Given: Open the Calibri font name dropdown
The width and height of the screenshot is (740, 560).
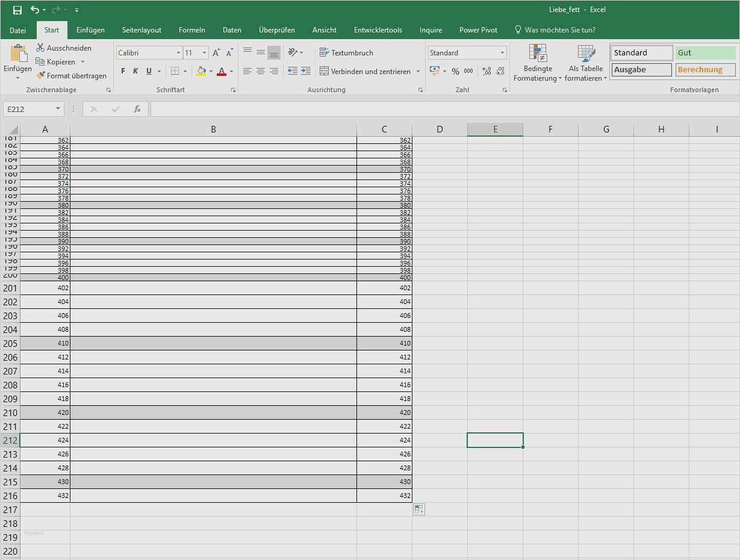Looking at the screenshot, I should 178,53.
